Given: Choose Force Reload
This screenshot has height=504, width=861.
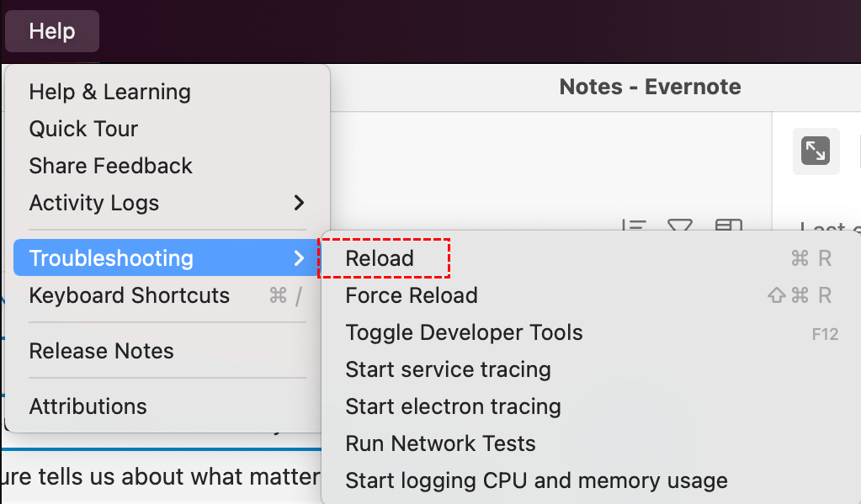Looking at the screenshot, I should click(412, 295).
